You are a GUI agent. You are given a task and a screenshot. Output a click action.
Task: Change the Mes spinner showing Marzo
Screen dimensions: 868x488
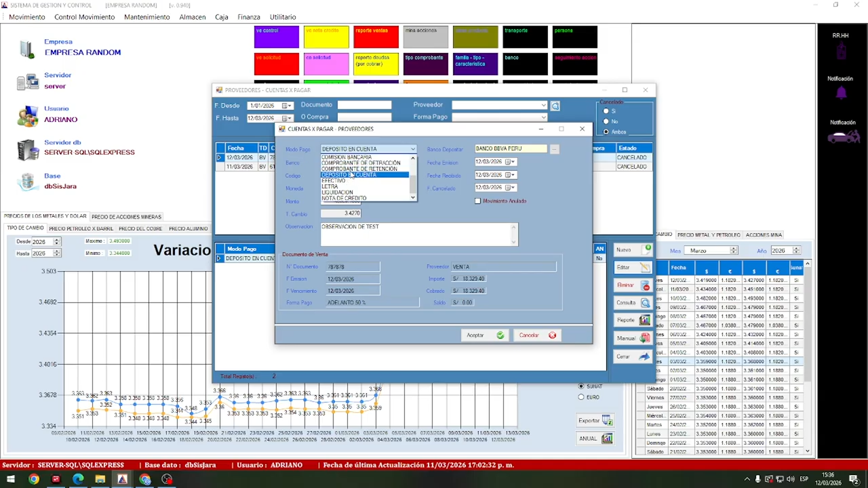(x=733, y=251)
